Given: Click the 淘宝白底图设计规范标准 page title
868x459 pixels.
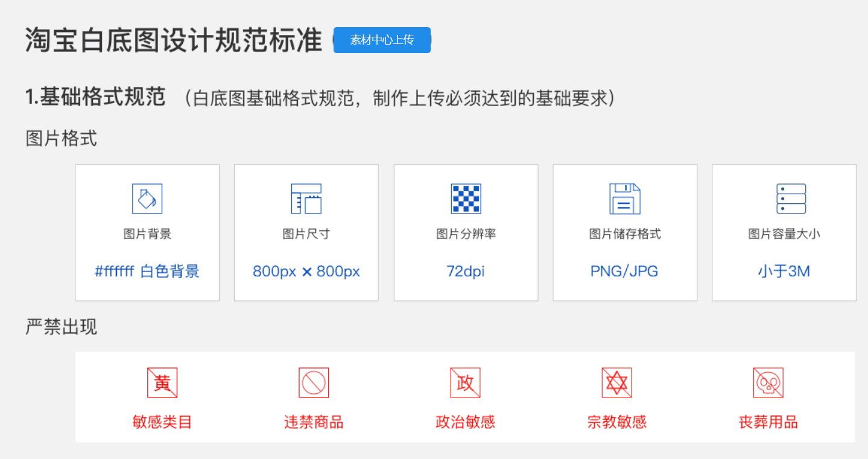Looking at the screenshot, I should coord(174,40).
